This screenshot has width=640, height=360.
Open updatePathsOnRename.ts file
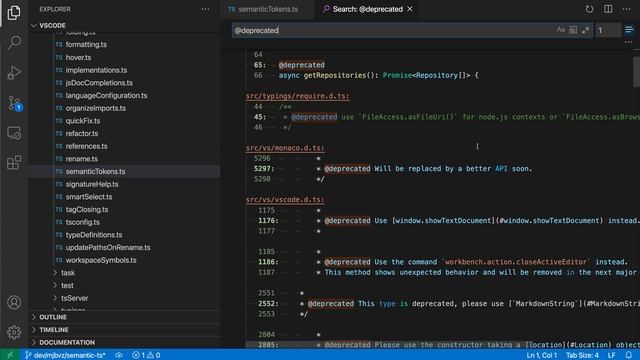(x=108, y=247)
